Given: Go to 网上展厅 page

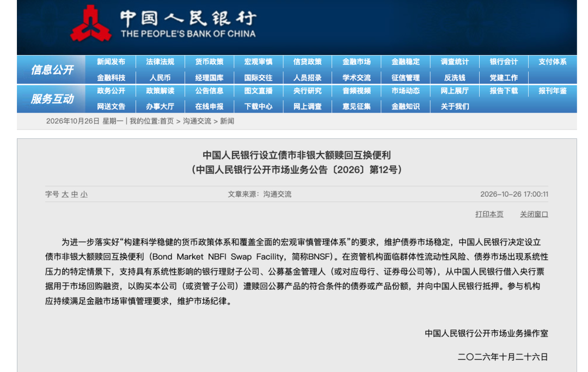Looking at the screenshot, I should (455, 91).
